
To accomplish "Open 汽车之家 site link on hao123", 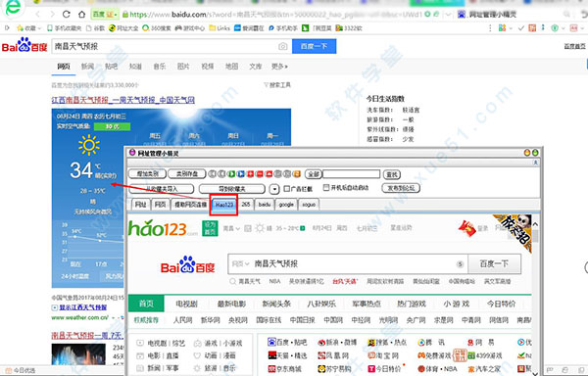I will point(484,369).
